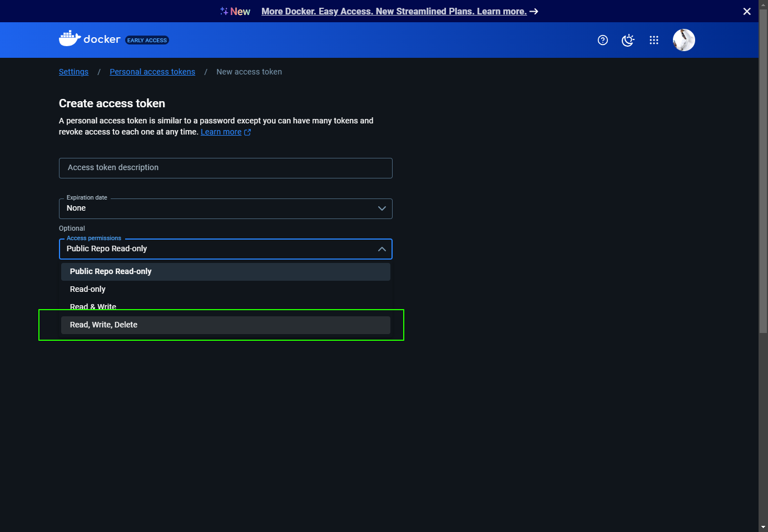This screenshot has width=768, height=532.
Task: Click the page vertical scrollbar
Action: [x=763, y=172]
